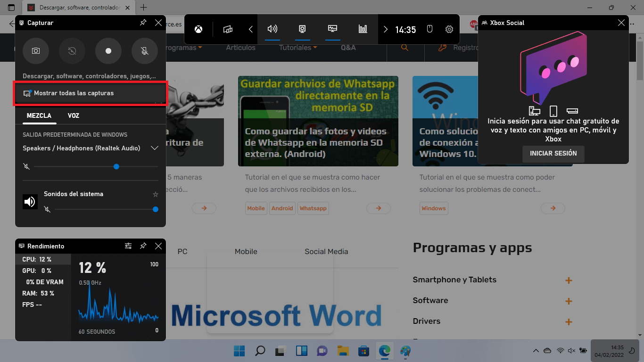Toggle the Performance widget on the Game Bar
Image resolution: width=644 pixels, height=362 pixels.
[x=333, y=29]
